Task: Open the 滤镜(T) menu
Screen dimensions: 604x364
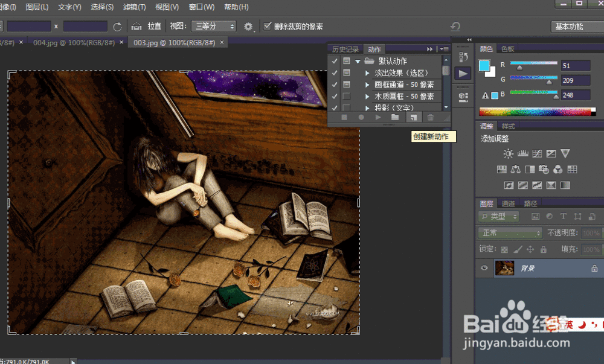Action: pyautogui.click(x=135, y=7)
